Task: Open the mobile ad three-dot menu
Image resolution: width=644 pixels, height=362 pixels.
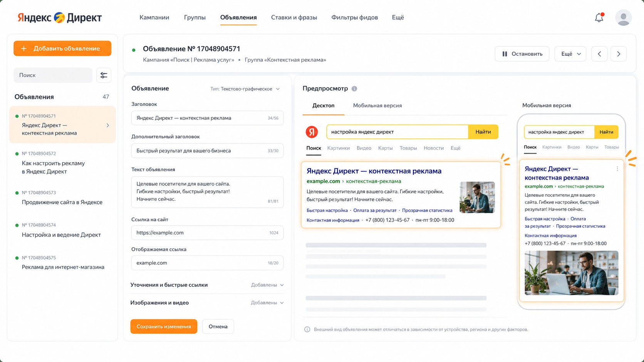Action: [617, 169]
